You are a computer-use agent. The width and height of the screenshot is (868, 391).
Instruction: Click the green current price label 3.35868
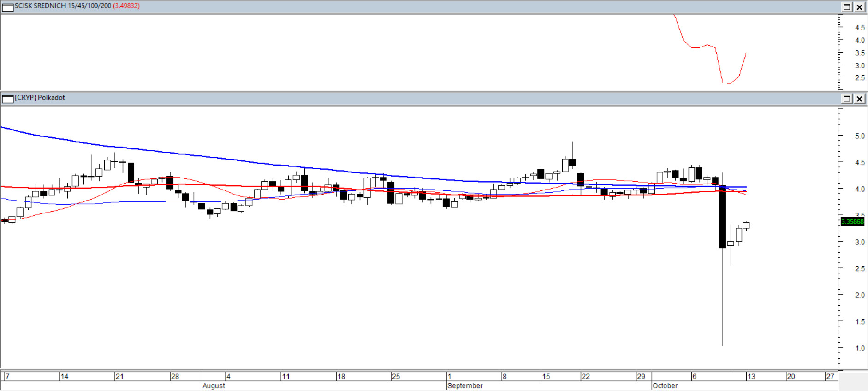pyautogui.click(x=852, y=222)
